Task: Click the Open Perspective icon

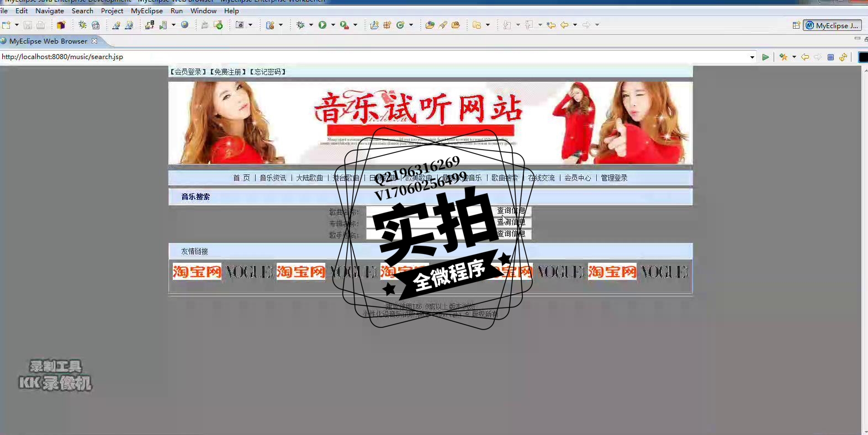Action: 796,25
